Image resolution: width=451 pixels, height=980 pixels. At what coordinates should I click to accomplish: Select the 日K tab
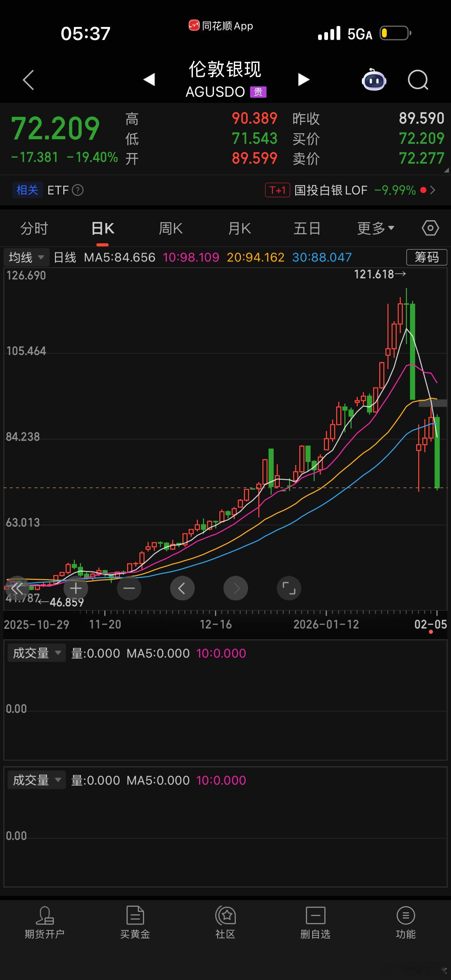pos(103,229)
